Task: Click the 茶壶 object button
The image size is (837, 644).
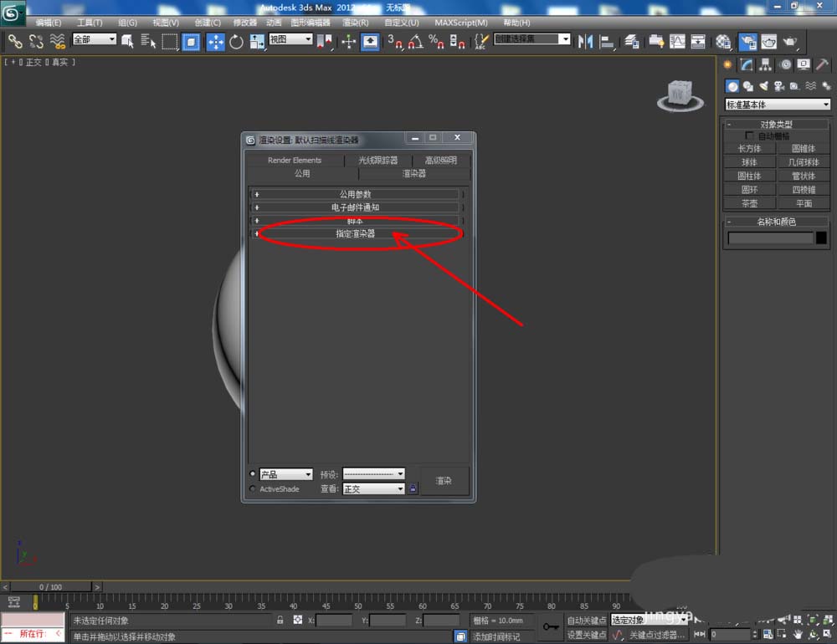Action: [x=749, y=203]
